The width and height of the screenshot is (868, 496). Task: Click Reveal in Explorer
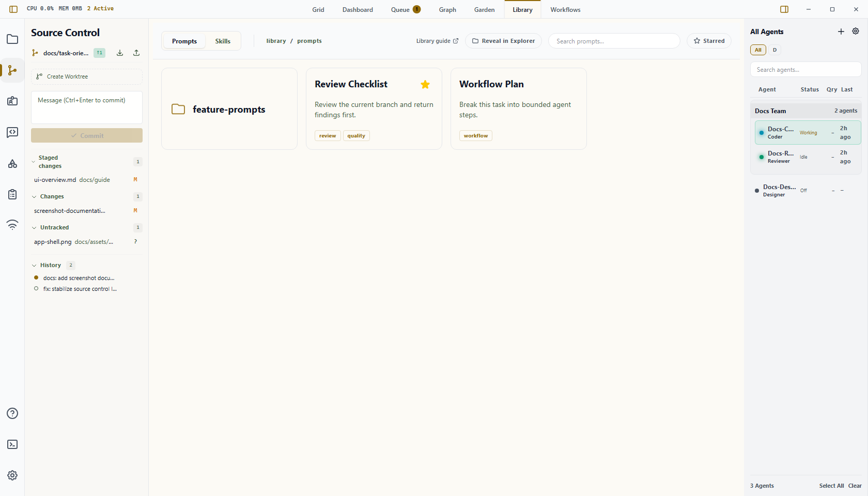click(503, 41)
